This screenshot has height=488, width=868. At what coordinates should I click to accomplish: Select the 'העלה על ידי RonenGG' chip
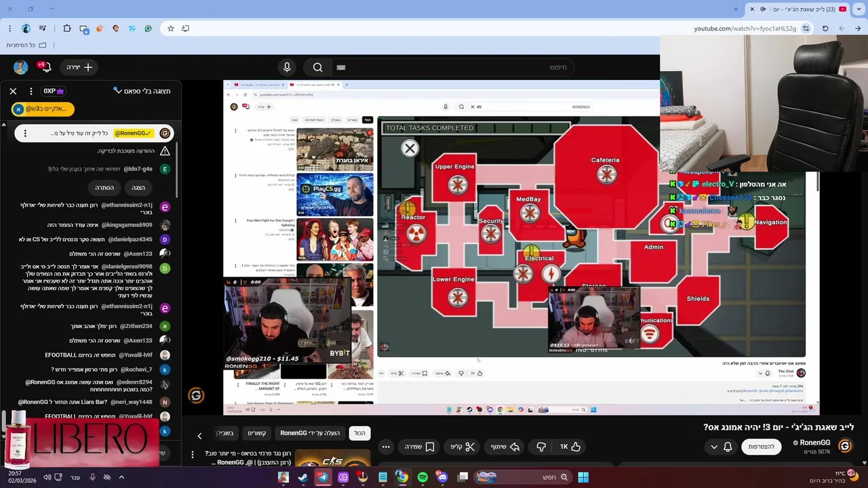click(310, 433)
